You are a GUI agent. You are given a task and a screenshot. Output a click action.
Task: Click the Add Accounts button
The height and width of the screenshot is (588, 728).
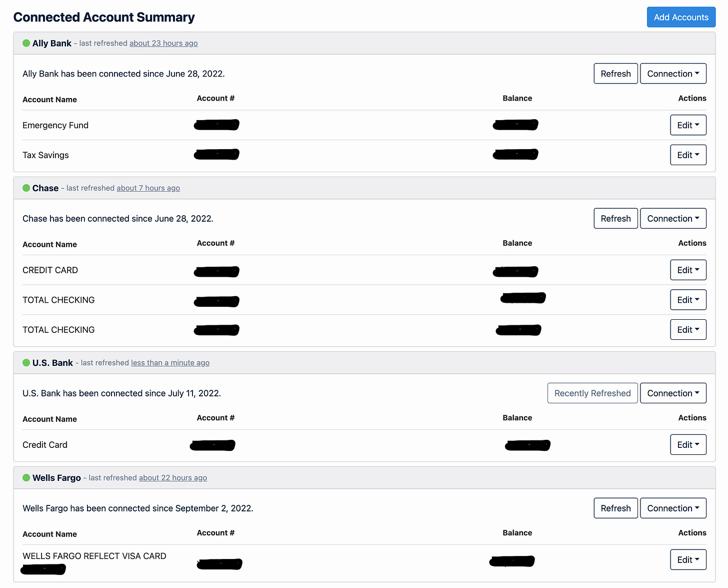[681, 17]
